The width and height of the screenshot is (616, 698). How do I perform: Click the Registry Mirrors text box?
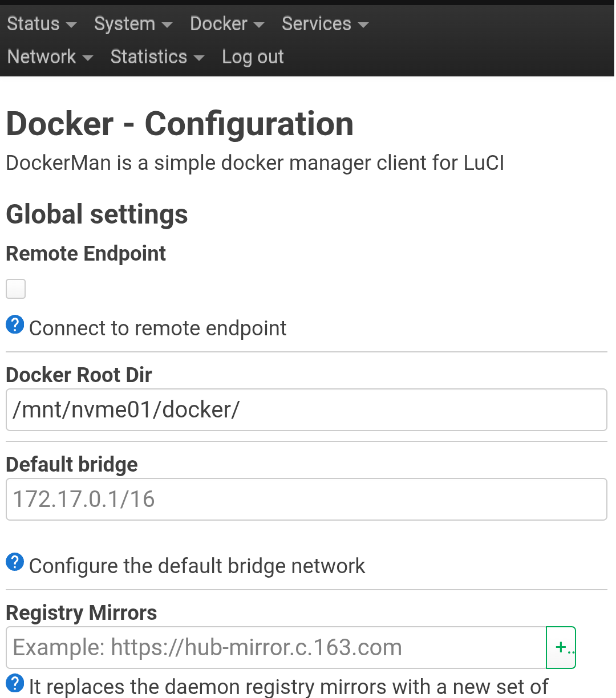tap(276, 647)
